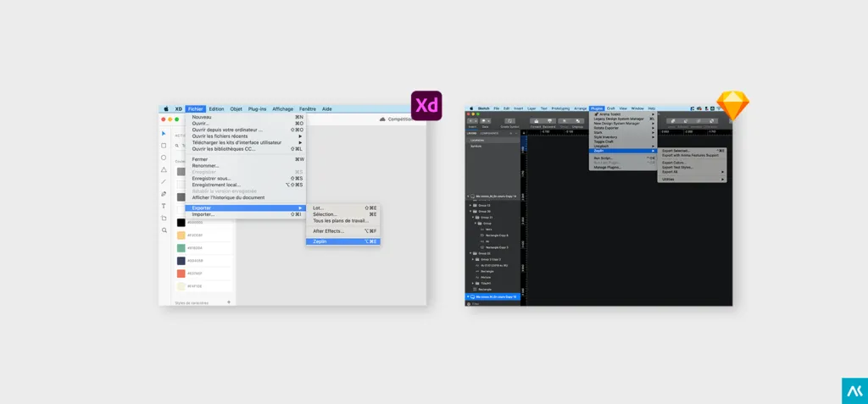This screenshot has width=868, height=404.
Task: Open the Affichage menu in XD
Action: pos(283,109)
